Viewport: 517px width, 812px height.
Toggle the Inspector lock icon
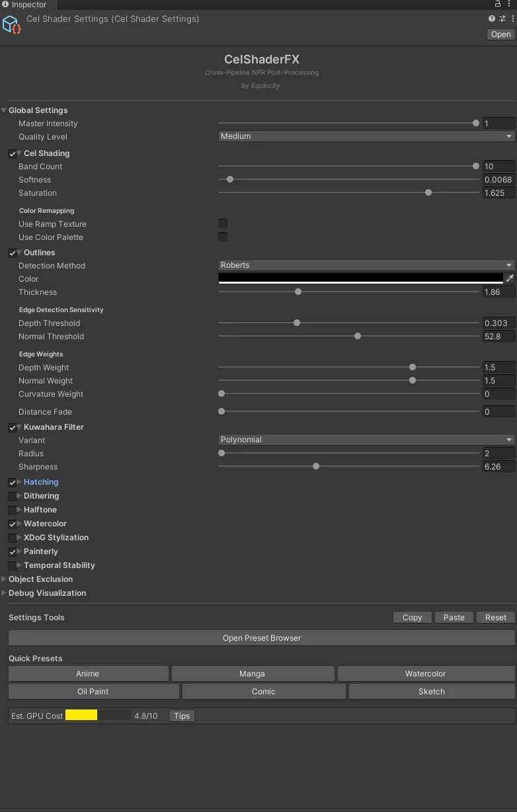[x=498, y=4]
